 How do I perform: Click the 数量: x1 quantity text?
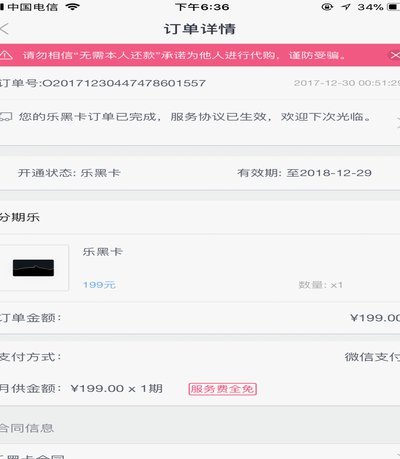point(320,285)
